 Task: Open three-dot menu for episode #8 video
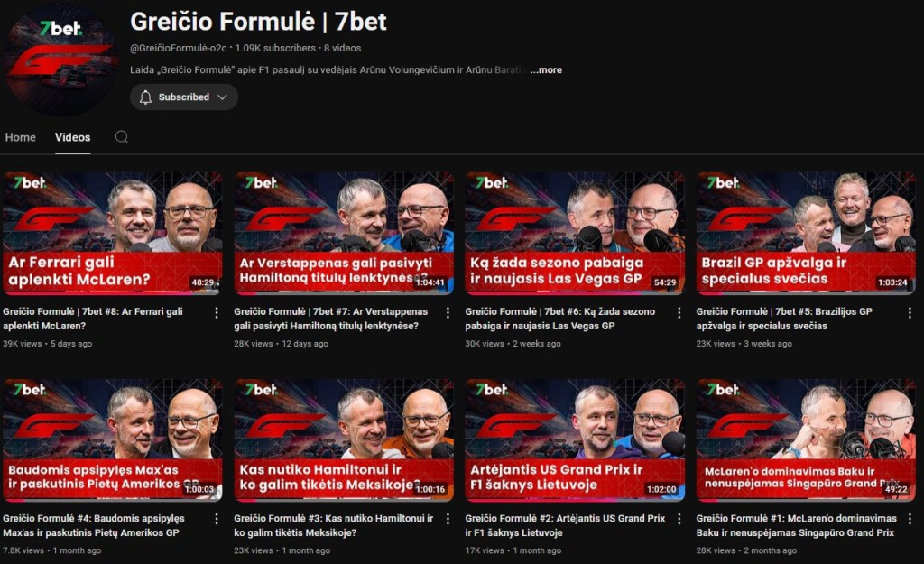pos(217,312)
